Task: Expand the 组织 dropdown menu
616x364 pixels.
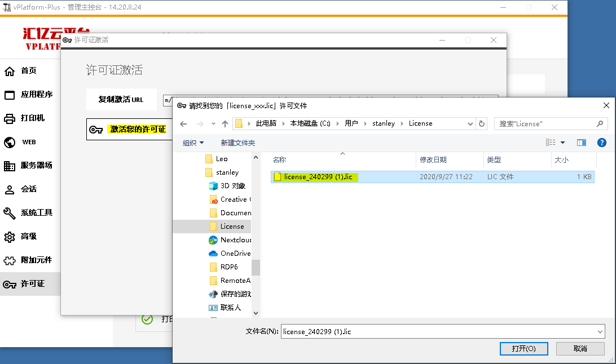Action: [x=193, y=143]
